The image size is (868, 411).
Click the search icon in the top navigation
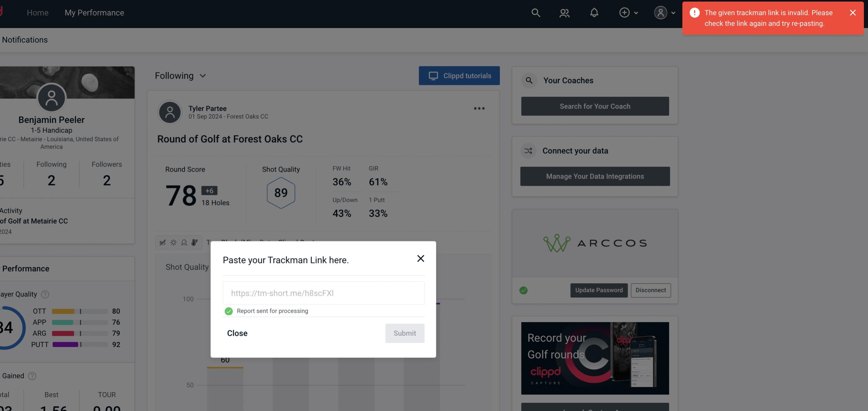(x=535, y=12)
